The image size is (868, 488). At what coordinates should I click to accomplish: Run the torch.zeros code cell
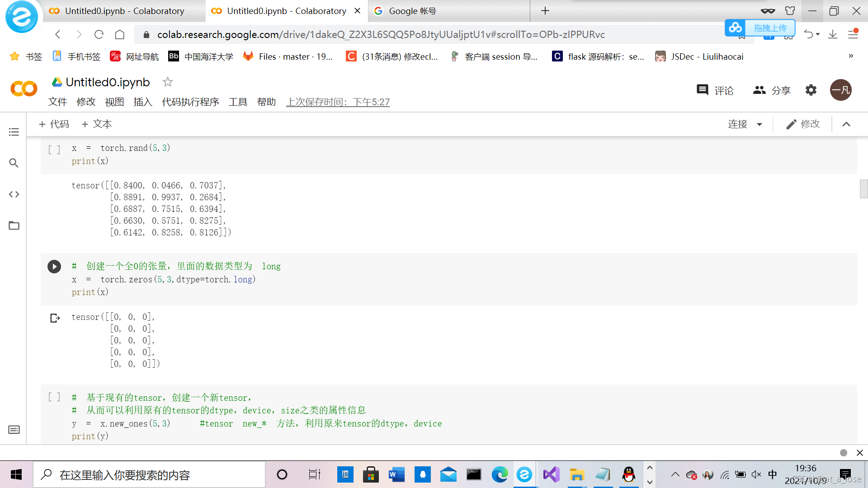(54, 267)
